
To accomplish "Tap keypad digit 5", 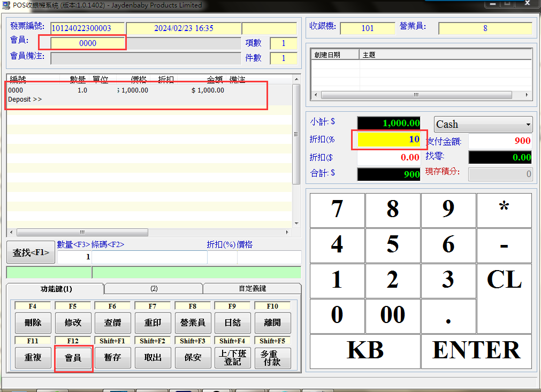I will tap(393, 245).
